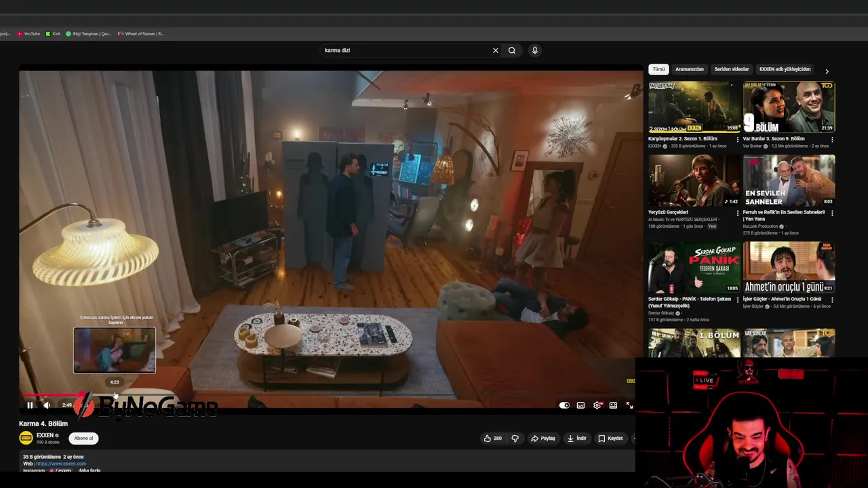Viewport: 868px width, 488px height.
Task: Click 'İşler Güçler - Ahmet'in Oruçlu 1 Günü' title
Action: (782, 299)
